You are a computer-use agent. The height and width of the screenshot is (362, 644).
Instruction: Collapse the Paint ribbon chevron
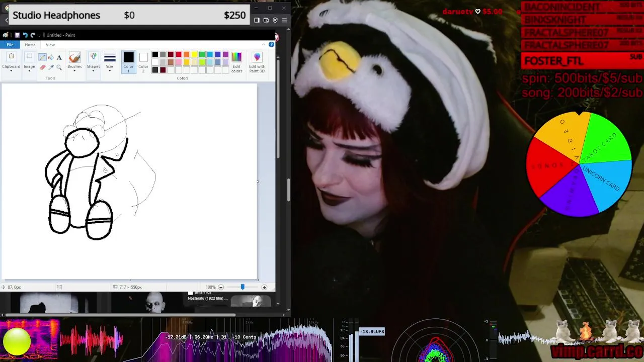point(264,45)
